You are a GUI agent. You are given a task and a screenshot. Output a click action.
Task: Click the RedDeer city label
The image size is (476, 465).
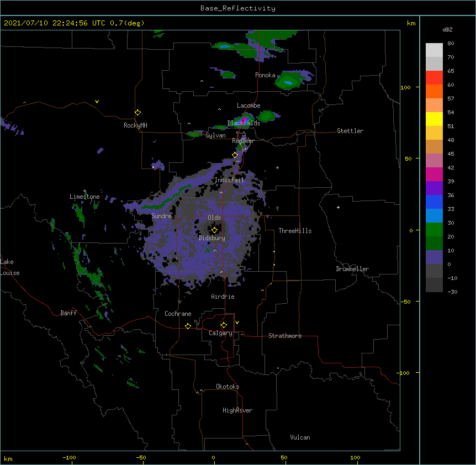243,141
